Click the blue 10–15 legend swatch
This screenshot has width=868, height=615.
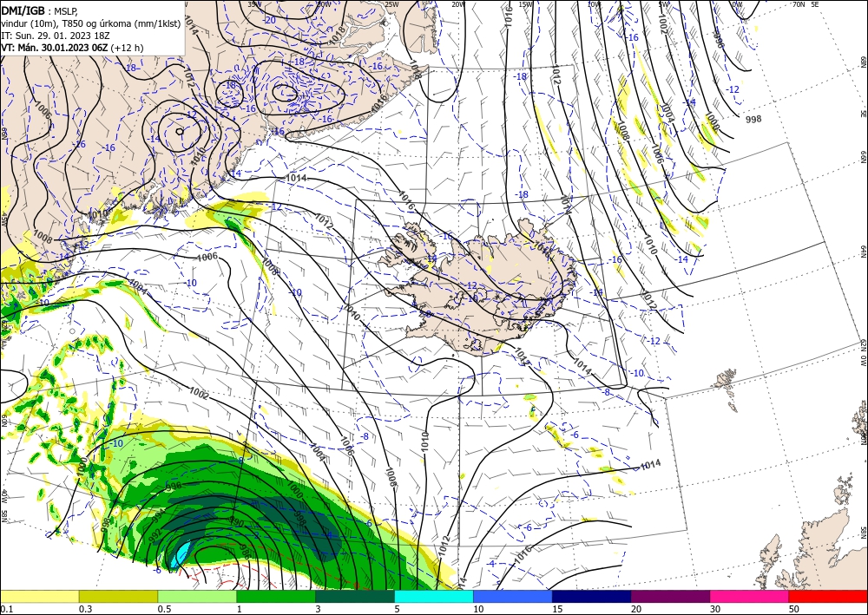(x=513, y=596)
